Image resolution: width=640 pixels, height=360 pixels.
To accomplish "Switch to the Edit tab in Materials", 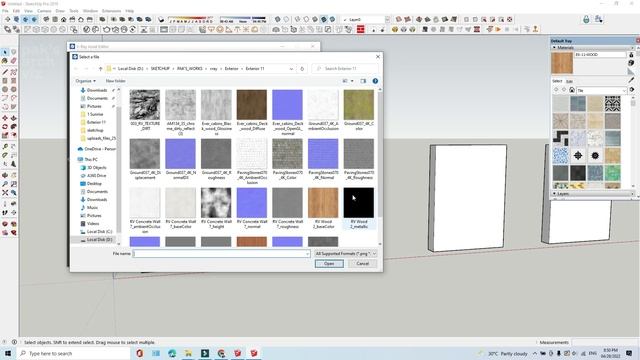I will click(569, 81).
